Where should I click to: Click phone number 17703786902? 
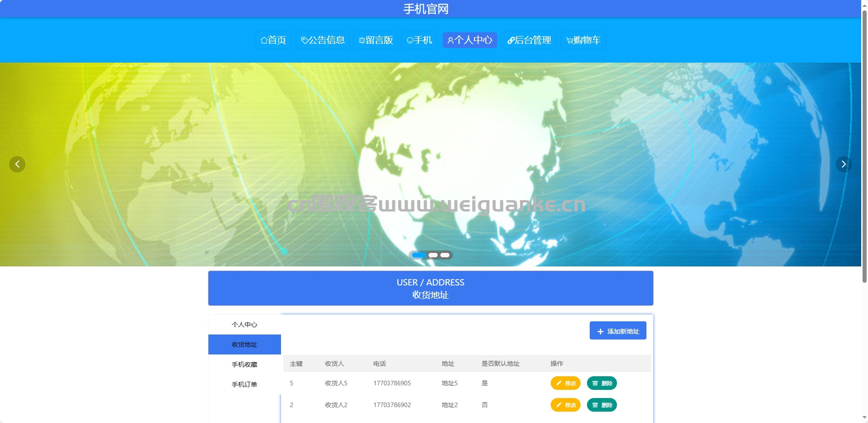click(x=392, y=405)
